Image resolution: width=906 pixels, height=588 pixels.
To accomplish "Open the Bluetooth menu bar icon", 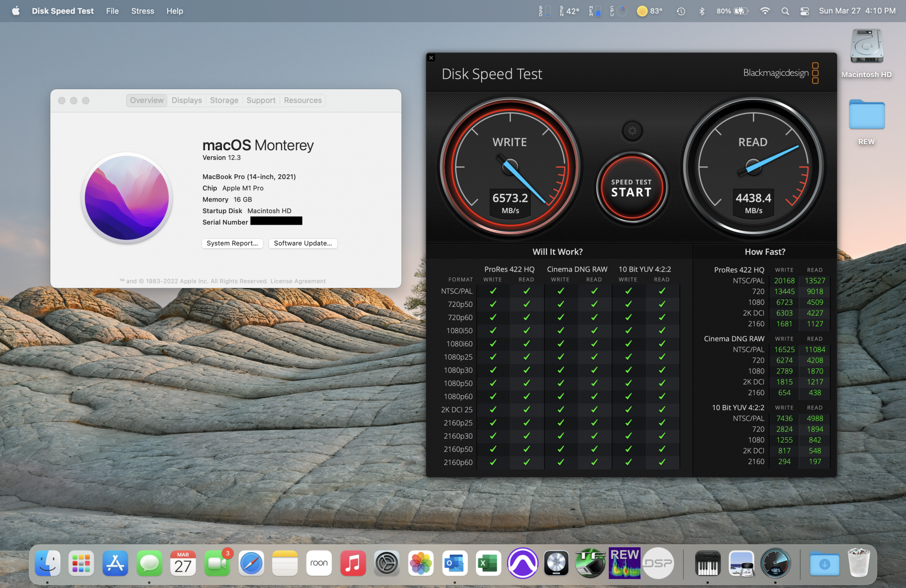I will tap(702, 11).
